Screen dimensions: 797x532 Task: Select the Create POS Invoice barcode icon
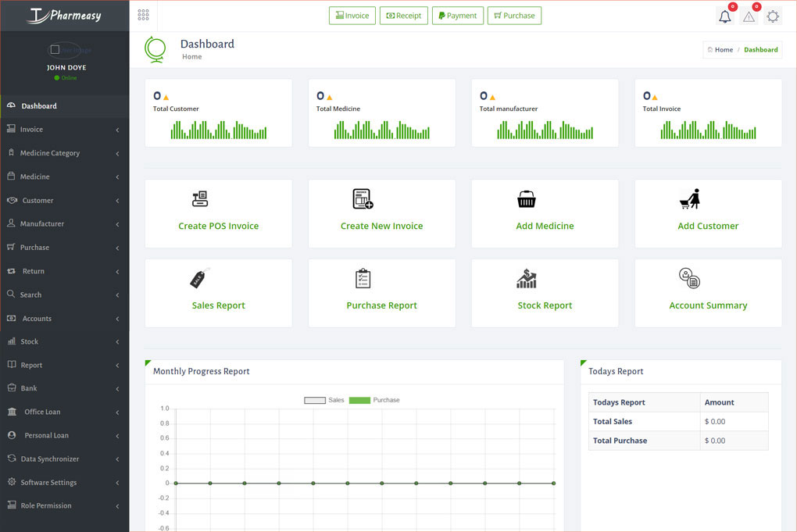(x=199, y=198)
